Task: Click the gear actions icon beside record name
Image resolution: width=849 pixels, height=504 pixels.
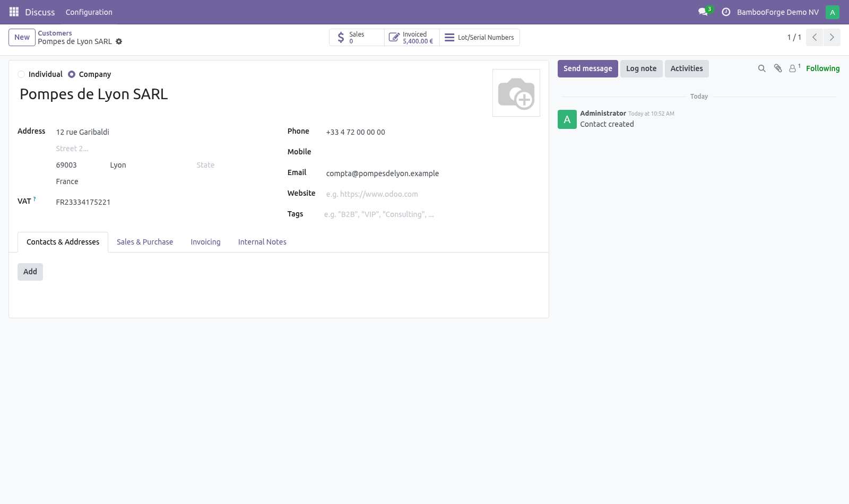Action: coord(119,41)
